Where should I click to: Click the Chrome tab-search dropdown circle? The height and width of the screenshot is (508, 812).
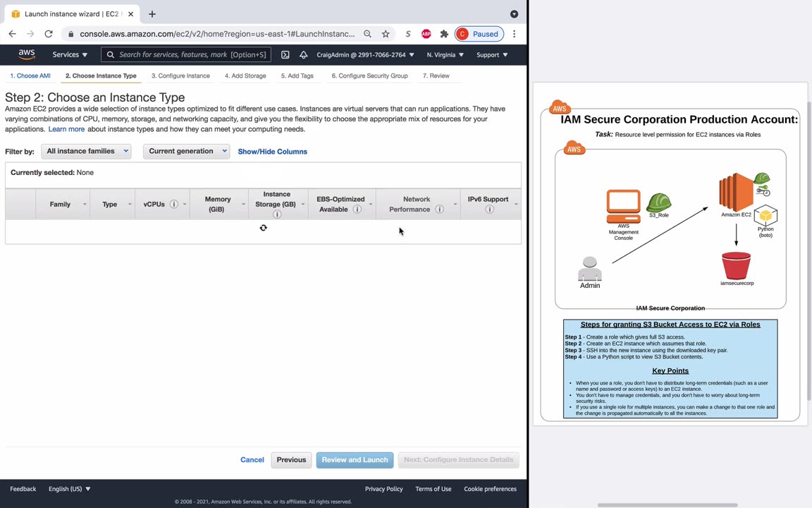tap(514, 14)
